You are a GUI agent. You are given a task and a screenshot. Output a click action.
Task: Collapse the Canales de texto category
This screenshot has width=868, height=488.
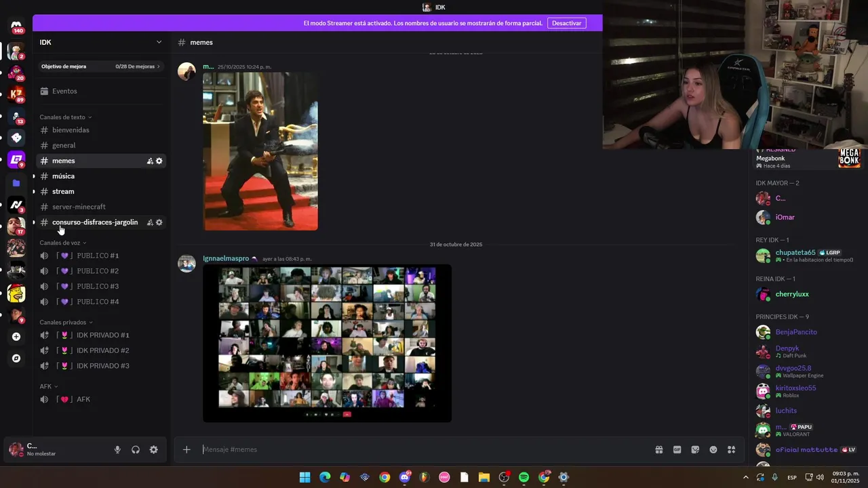tap(65, 117)
